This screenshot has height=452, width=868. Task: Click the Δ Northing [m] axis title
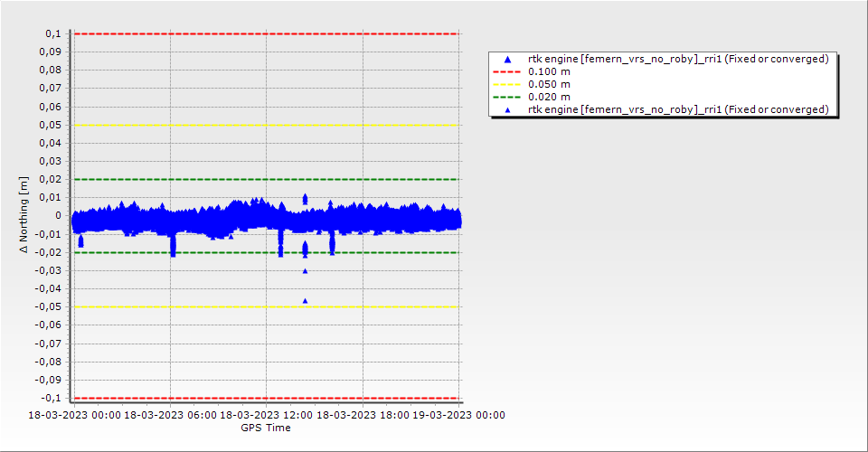25,215
